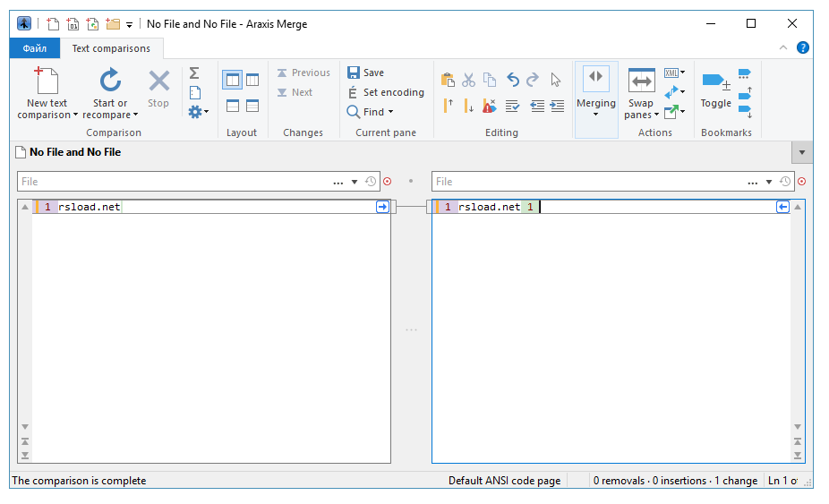This screenshot has height=504, width=829.
Task: Browse for left file with ellipsis button
Action: point(338,182)
